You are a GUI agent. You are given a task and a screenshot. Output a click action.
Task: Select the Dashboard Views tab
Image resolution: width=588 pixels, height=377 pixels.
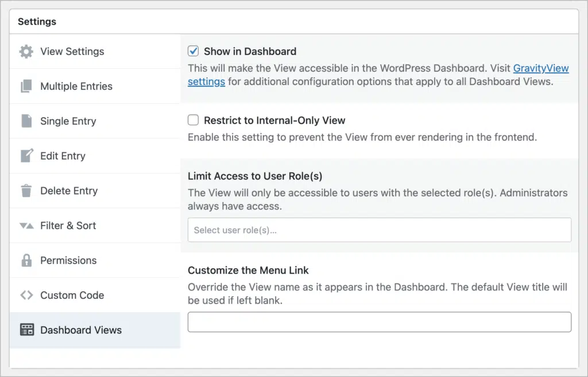point(95,330)
